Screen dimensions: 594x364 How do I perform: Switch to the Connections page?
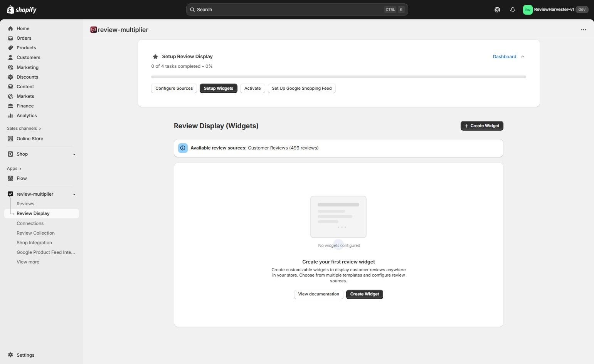[x=30, y=223]
